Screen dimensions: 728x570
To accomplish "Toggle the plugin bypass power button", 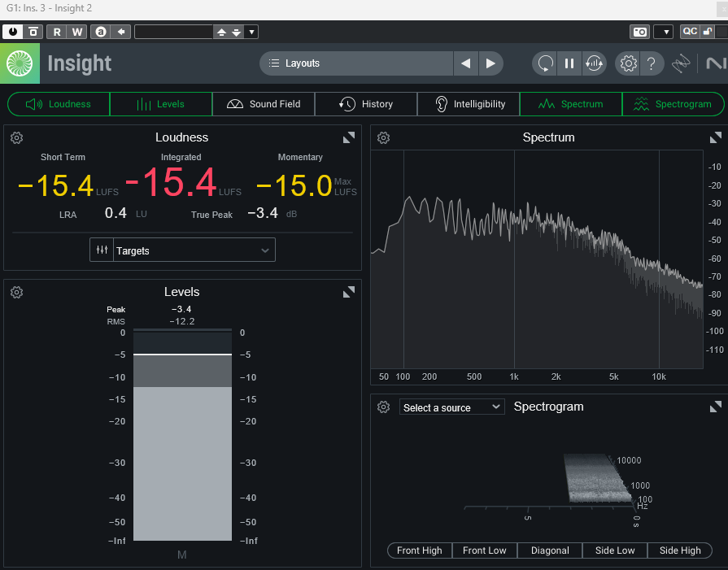I will tap(12, 32).
